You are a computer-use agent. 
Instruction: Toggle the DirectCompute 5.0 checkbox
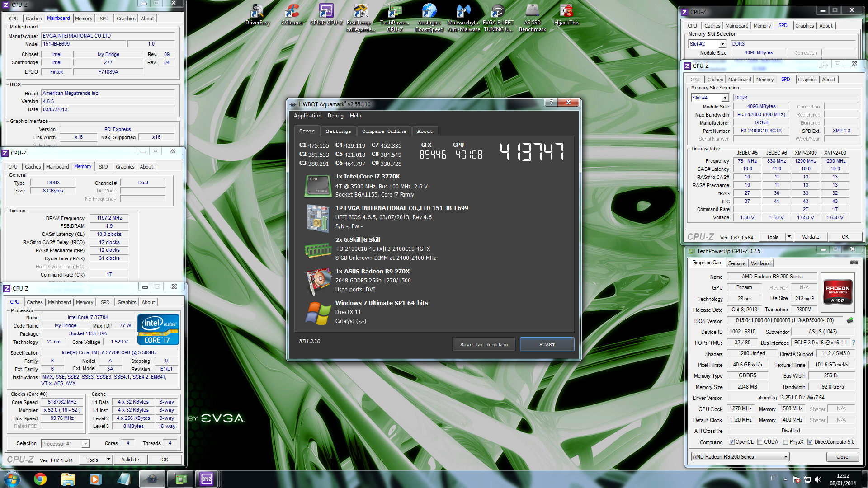tap(810, 442)
